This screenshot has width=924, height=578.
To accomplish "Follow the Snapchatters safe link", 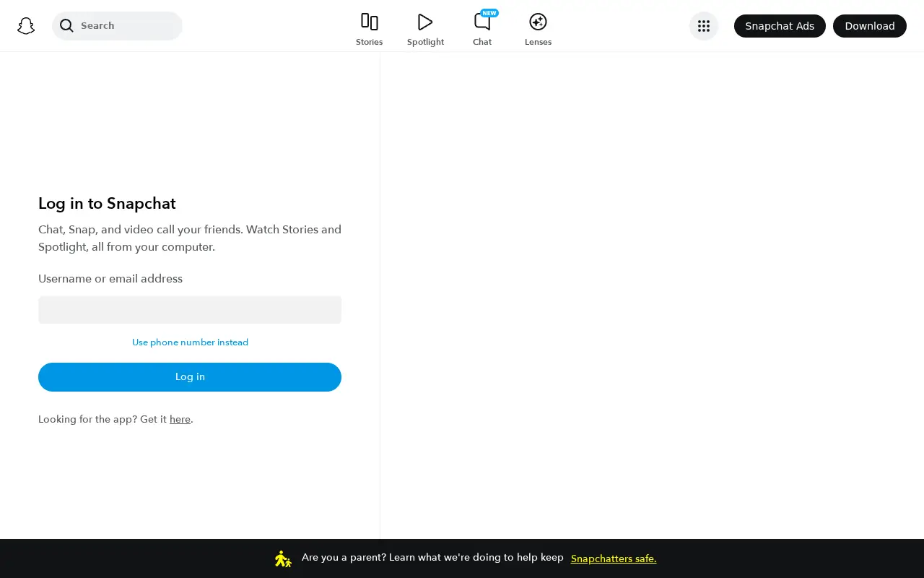I will coord(614,558).
